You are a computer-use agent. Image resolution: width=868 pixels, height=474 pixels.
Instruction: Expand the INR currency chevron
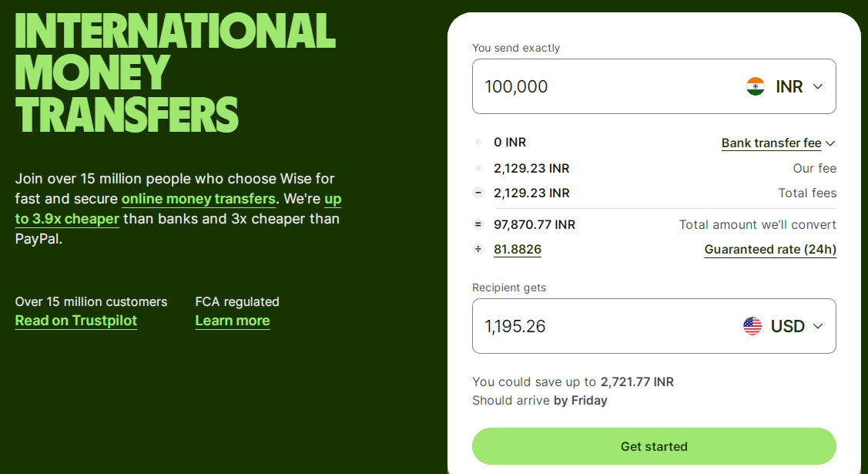818,86
